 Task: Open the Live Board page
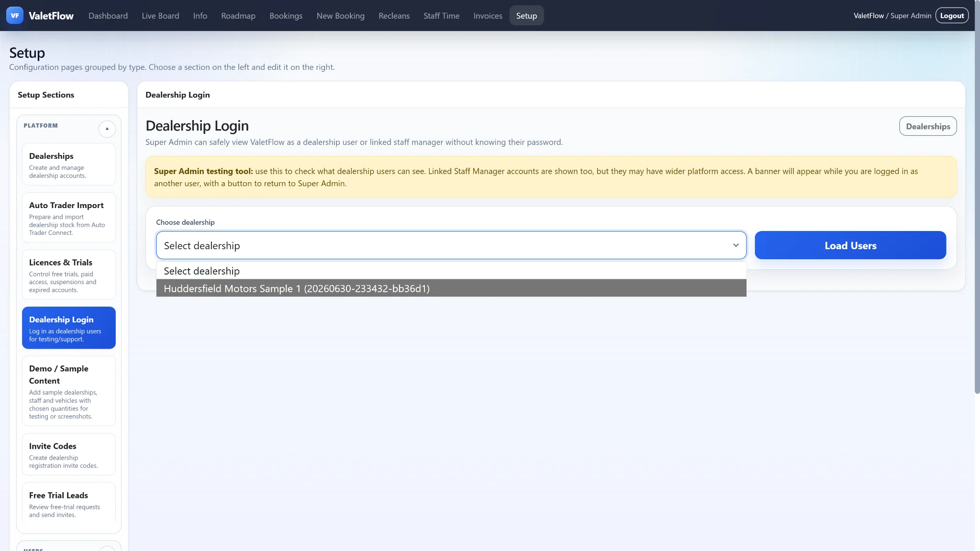[x=160, y=16]
